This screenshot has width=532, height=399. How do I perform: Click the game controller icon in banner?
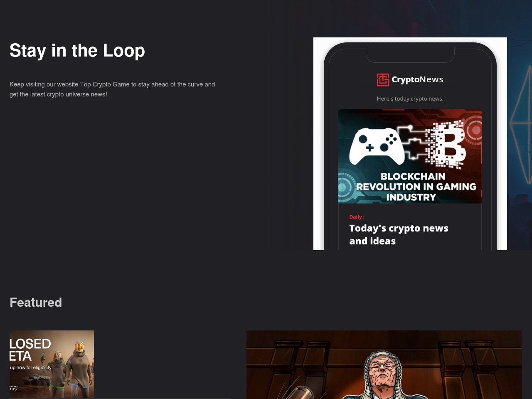tap(377, 146)
